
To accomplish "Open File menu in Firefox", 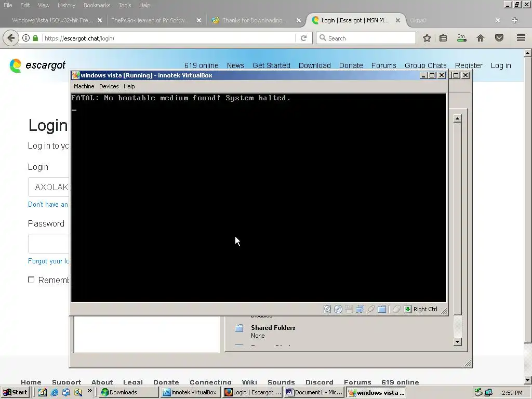I will click(8, 5).
